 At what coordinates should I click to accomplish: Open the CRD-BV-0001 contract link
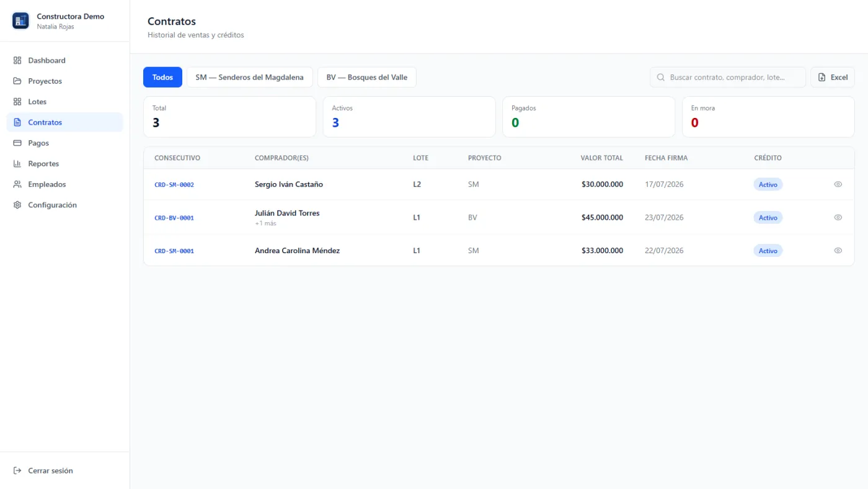coord(174,218)
